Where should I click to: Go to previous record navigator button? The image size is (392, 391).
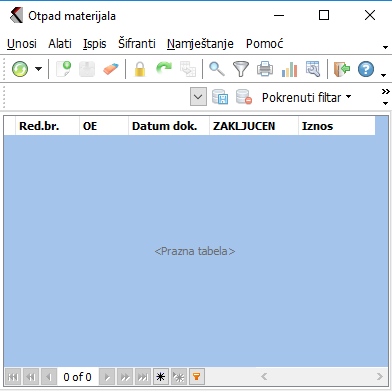point(49,377)
